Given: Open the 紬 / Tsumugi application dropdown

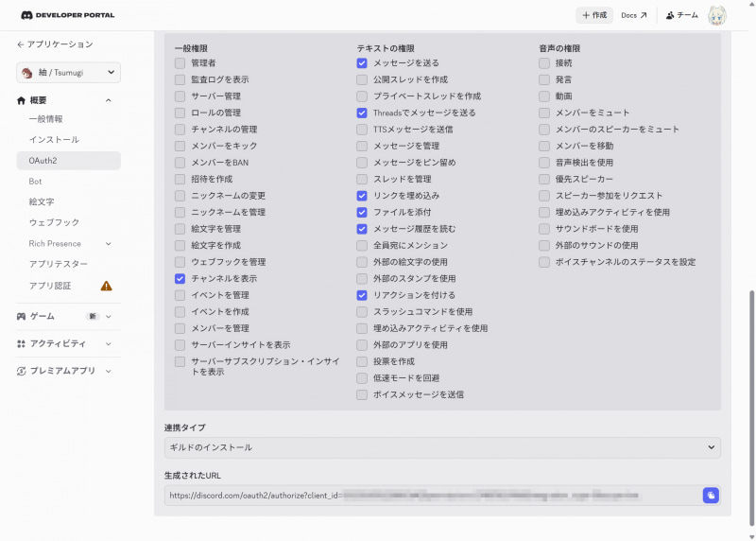Looking at the screenshot, I should point(68,73).
